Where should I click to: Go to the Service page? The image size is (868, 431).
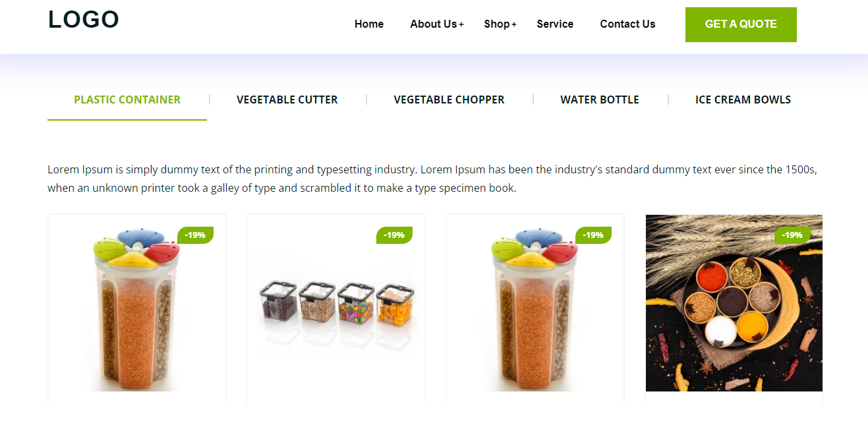pos(555,24)
